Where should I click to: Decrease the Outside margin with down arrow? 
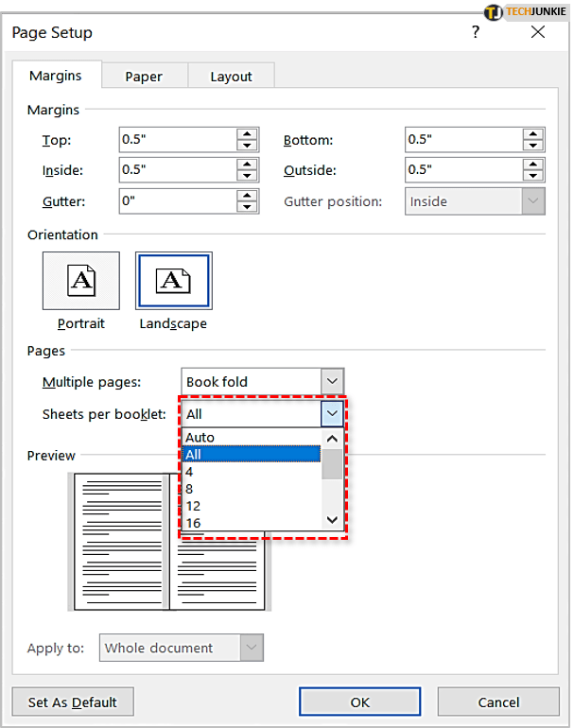click(x=533, y=176)
